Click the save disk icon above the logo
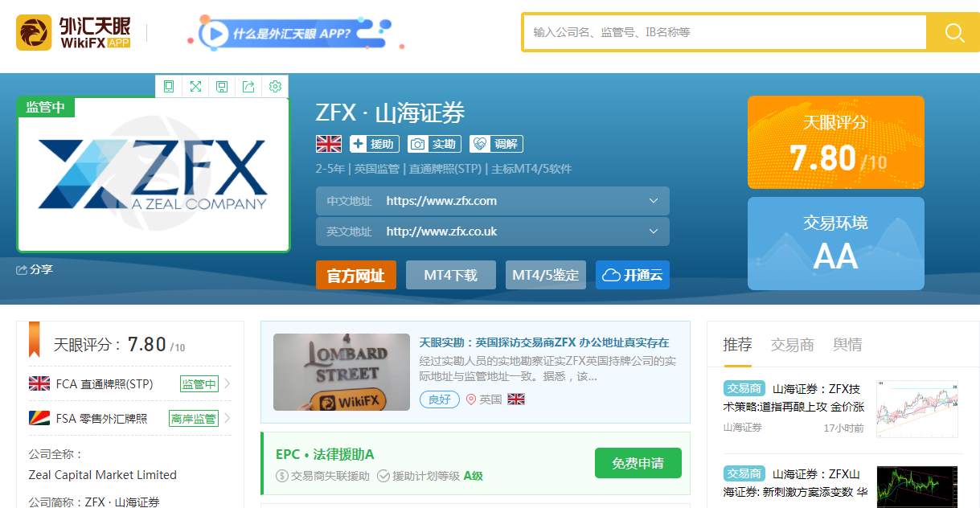Screen dimensions: 980x508 coord(222,87)
